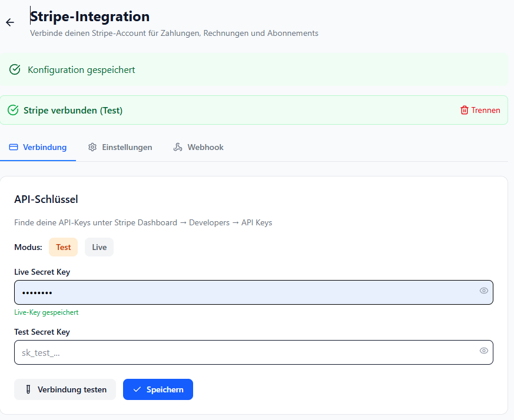Switch mode to Live
The width and height of the screenshot is (514, 420).
[x=100, y=247]
